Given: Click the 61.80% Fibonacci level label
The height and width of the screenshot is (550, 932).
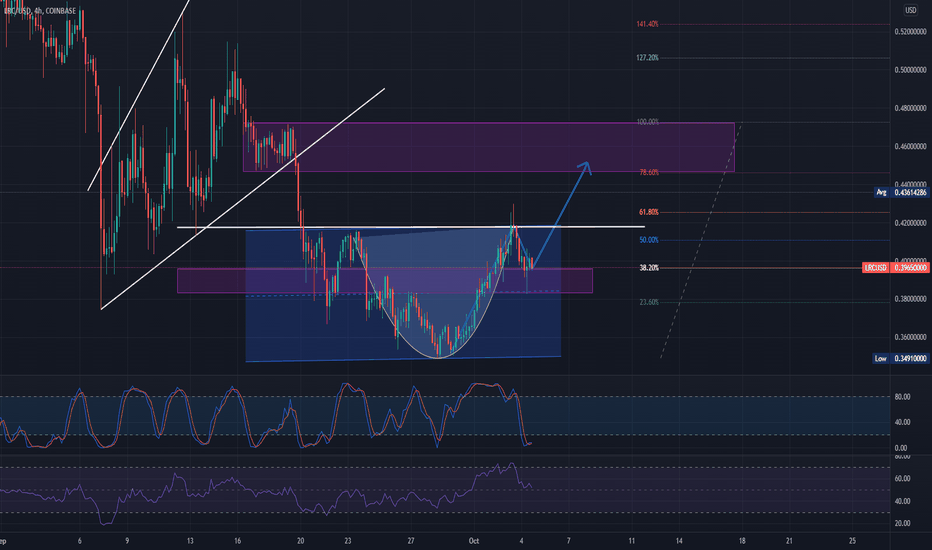Looking at the screenshot, I should pos(648,212).
